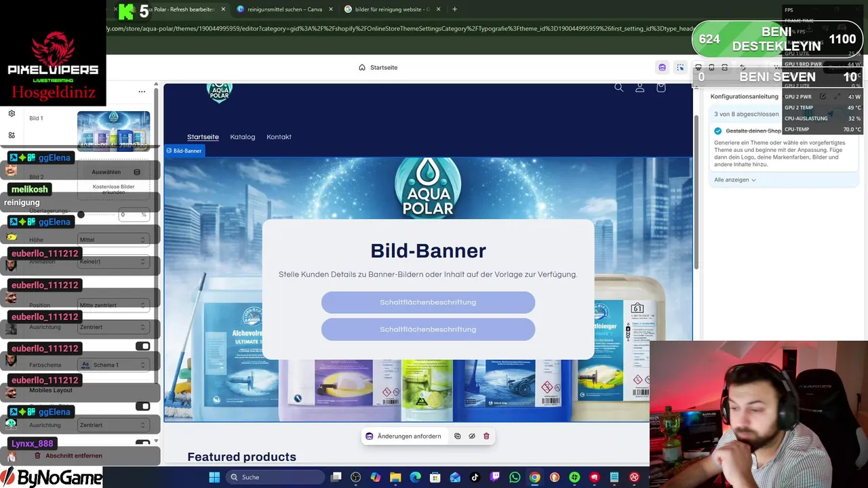Open the Animation dropdown set to Keine(r)
868x488 pixels.
coord(113,262)
